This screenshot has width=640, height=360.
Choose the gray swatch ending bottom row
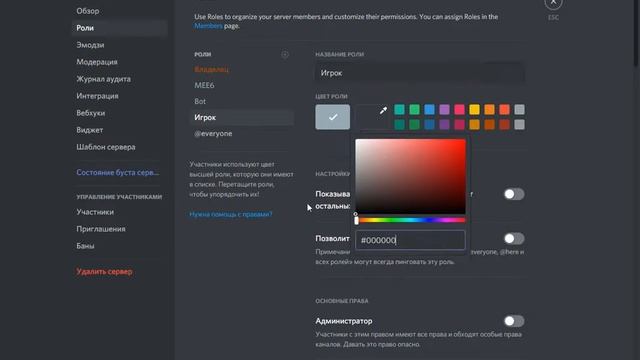coord(519,124)
